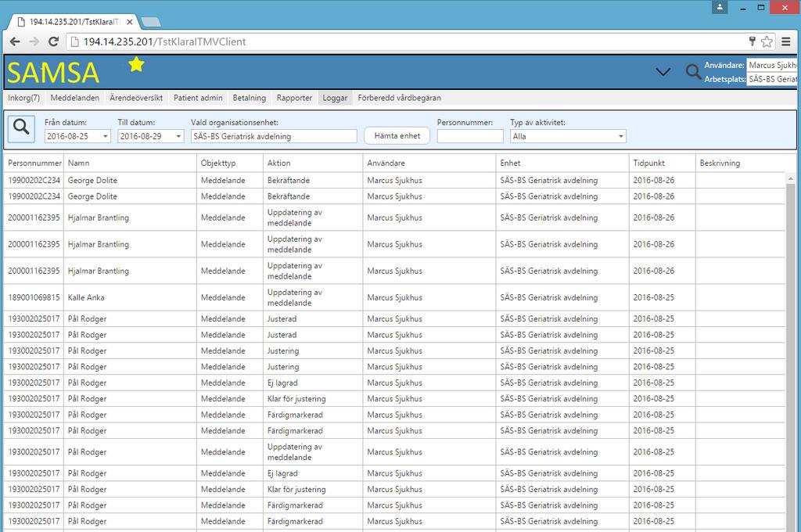Open the Betalning tab
801x532 pixels.
(250, 98)
